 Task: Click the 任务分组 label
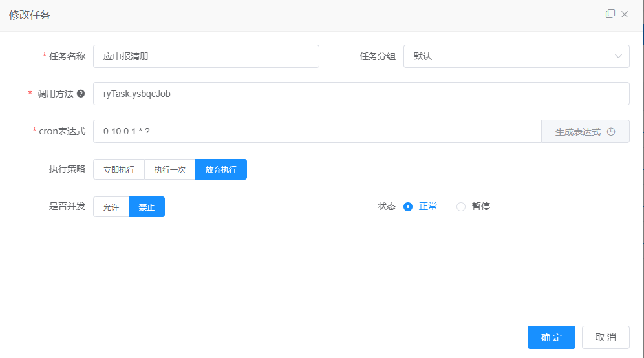pyautogui.click(x=378, y=56)
